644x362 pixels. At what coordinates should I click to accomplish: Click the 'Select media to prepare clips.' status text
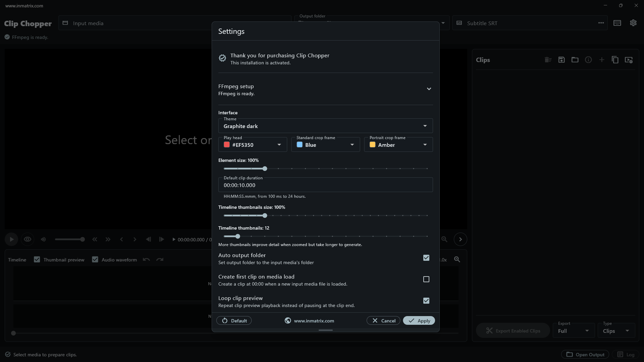point(45,355)
